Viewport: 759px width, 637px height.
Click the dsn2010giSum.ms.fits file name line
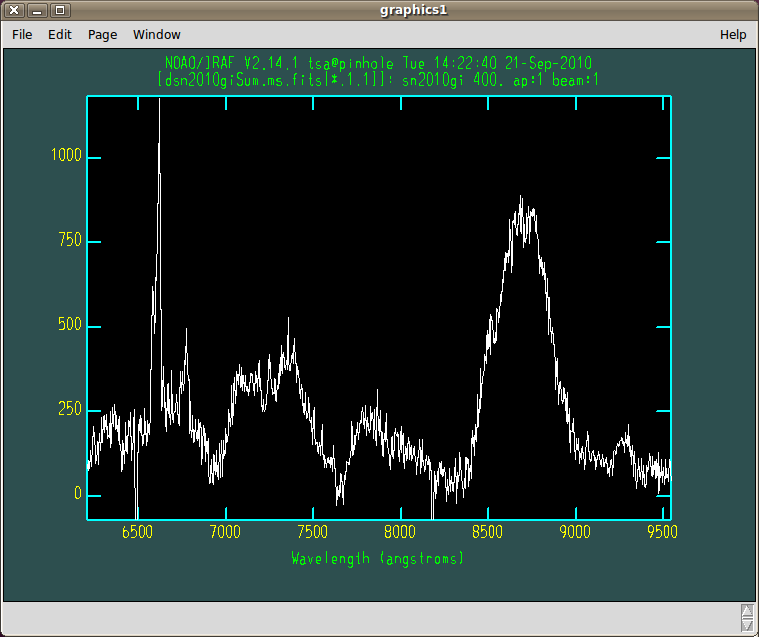tap(378, 78)
